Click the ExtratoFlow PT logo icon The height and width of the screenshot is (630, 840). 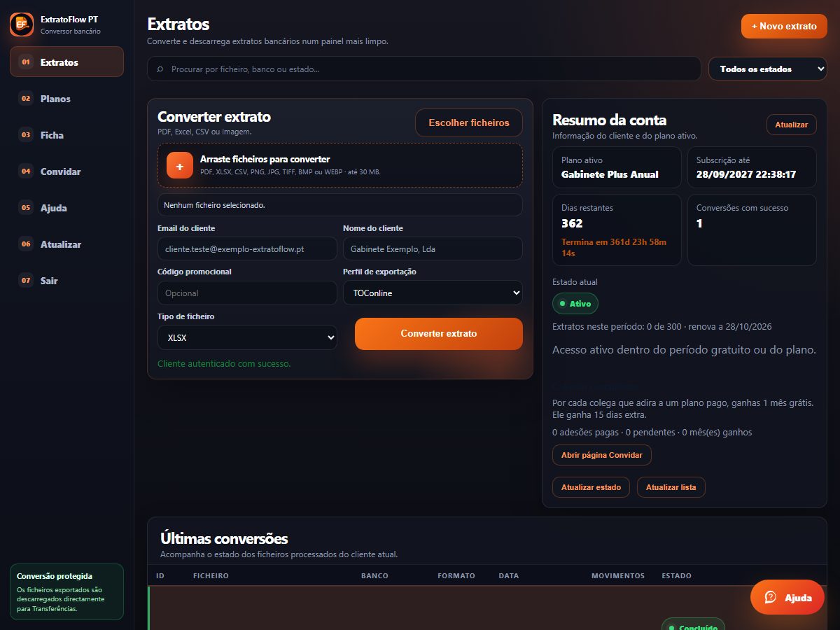22,24
